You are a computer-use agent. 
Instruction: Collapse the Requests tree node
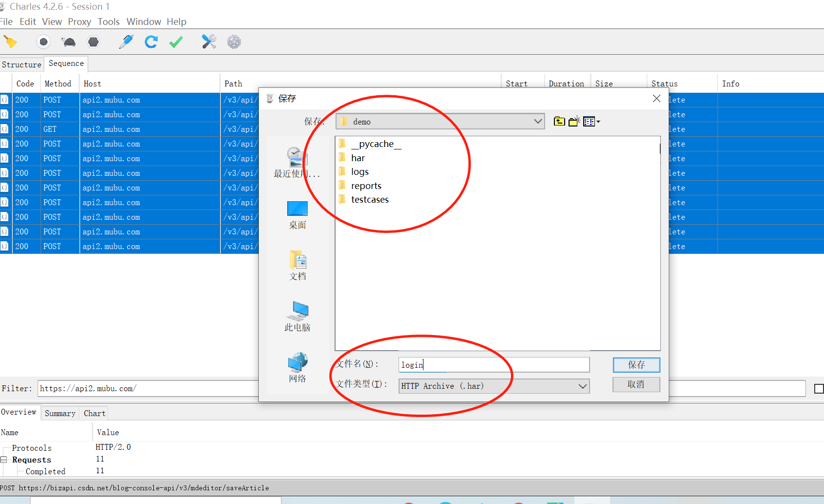click(4, 460)
